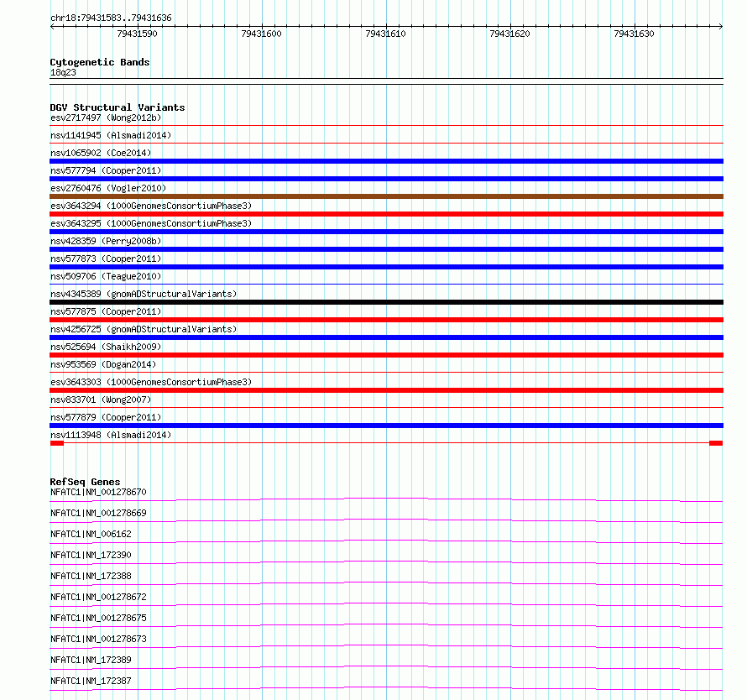
Task: Open variant nsv833701 (Wong2007)
Action: click(101, 400)
